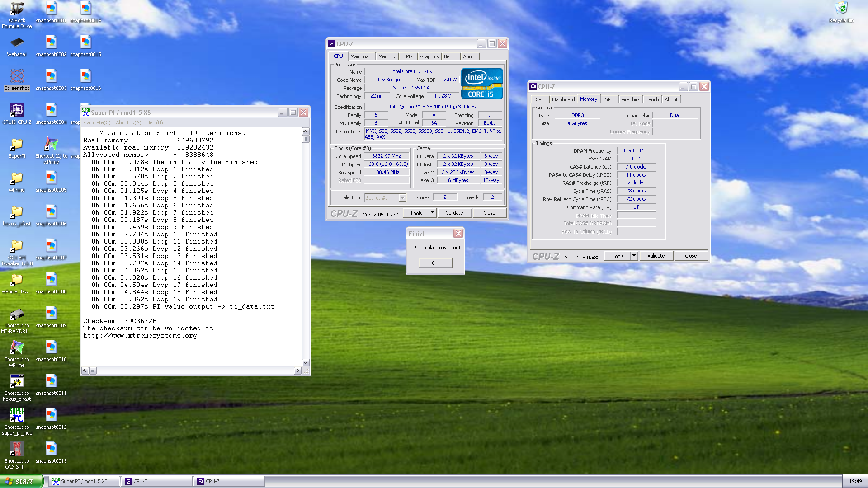Screen dimensions: 868x488
Task: Click Super PI horizontal scroll-right arrow
Action: [x=297, y=371]
